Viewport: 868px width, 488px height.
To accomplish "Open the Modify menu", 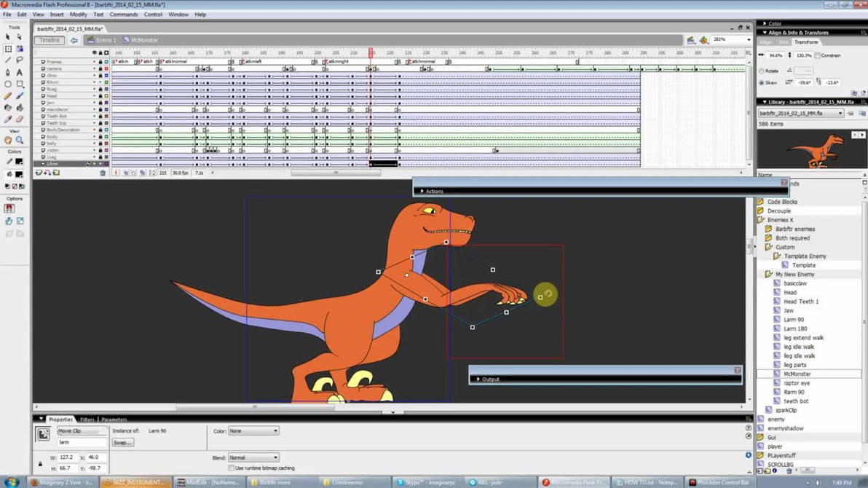I will coord(78,15).
